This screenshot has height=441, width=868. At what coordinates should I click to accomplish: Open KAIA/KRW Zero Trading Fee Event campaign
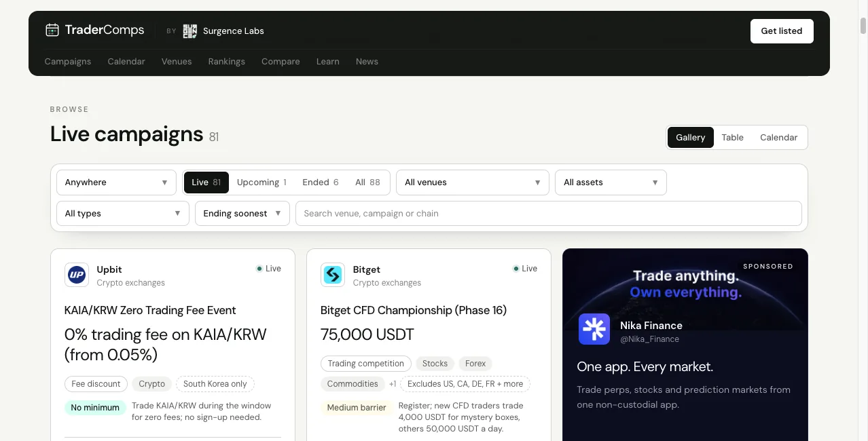pyautogui.click(x=150, y=310)
